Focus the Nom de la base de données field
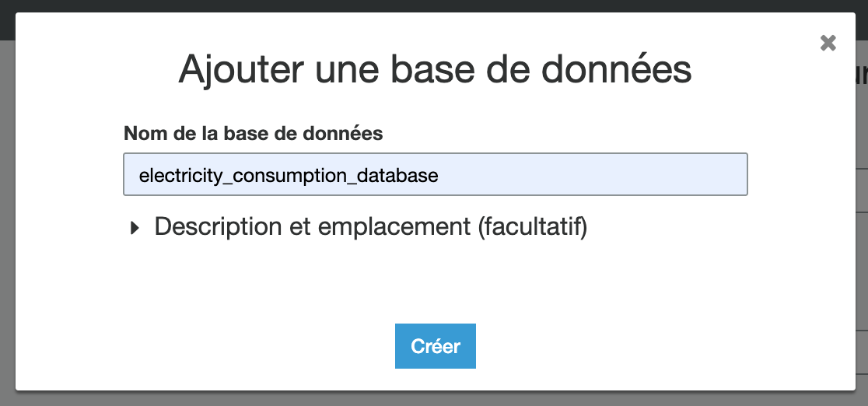This screenshot has height=406, width=868. point(435,174)
